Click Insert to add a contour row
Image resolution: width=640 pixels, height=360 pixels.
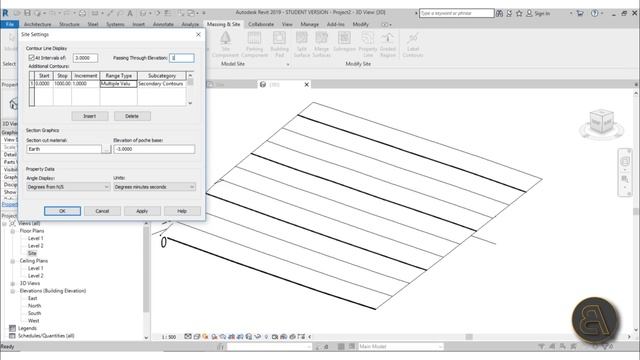pyautogui.click(x=90, y=116)
